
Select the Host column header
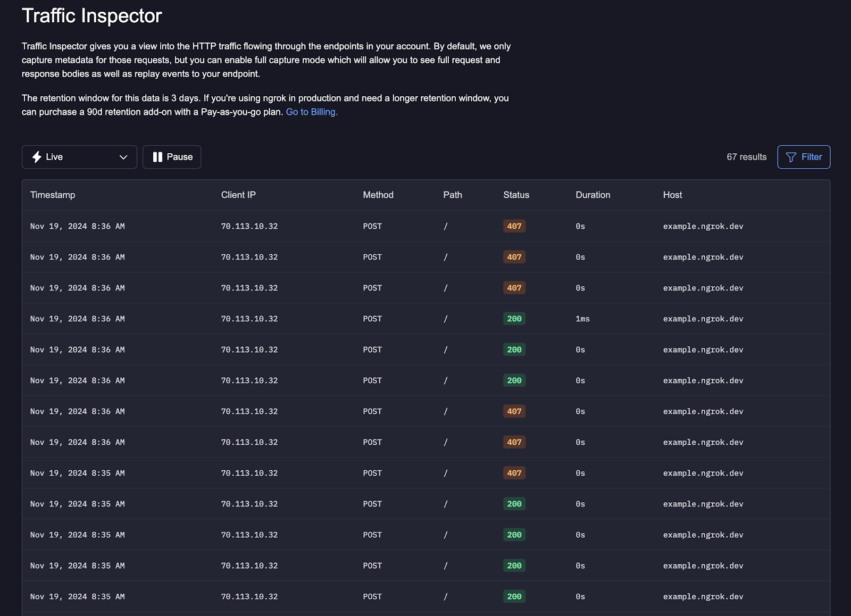[x=672, y=195]
